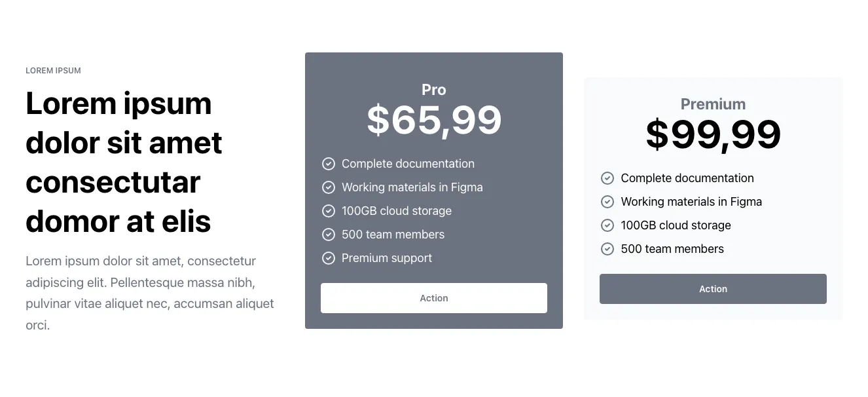Image resolution: width=868 pixels, height=397 pixels.
Task: Click checkmark icon beside Premium Working materials in Figma
Action: 607,202
